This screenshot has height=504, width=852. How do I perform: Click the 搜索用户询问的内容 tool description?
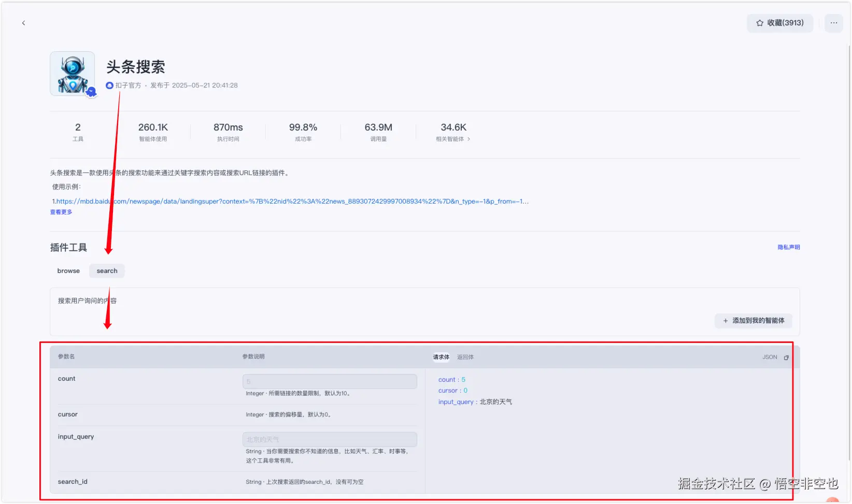coord(87,301)
